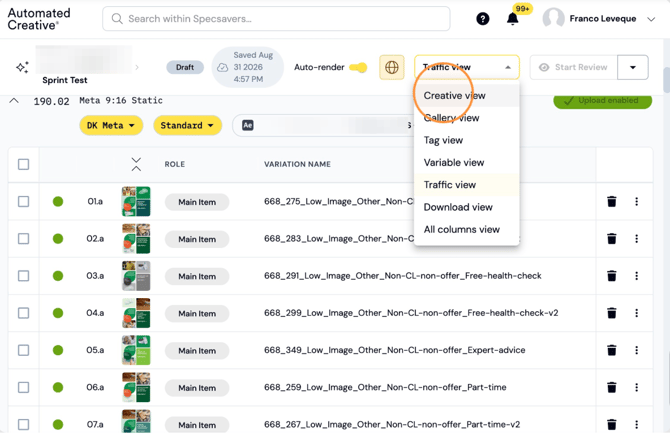The width and height of the screenshot is (670, 436).
Task: Toggle the Auto-render switch
Action: (x=358, y=67)
